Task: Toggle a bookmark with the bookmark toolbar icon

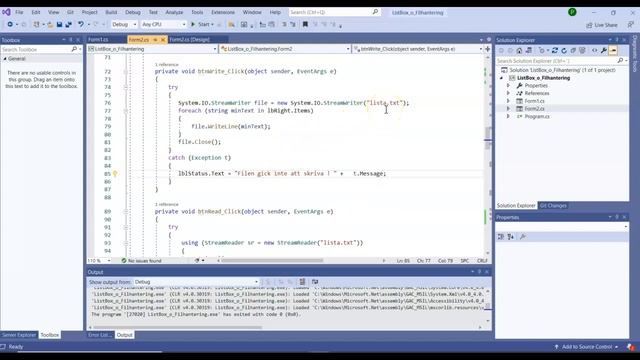Action: 305,24
